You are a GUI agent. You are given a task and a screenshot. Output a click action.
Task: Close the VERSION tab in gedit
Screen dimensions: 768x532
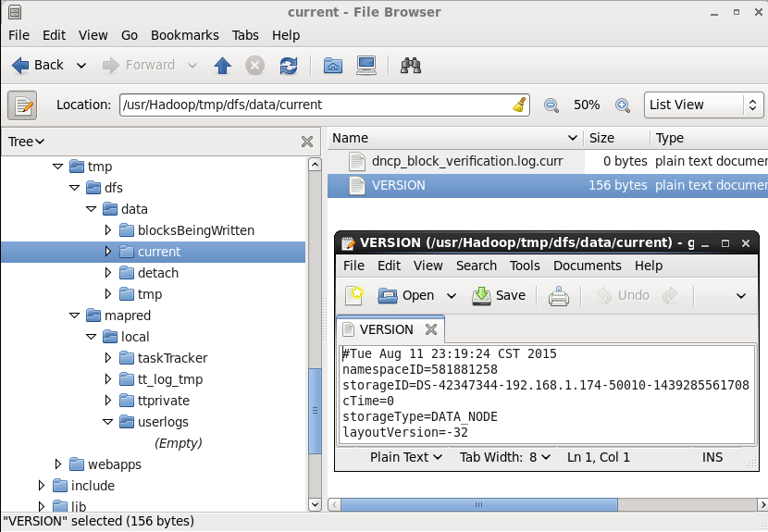(x=431, y=329)
